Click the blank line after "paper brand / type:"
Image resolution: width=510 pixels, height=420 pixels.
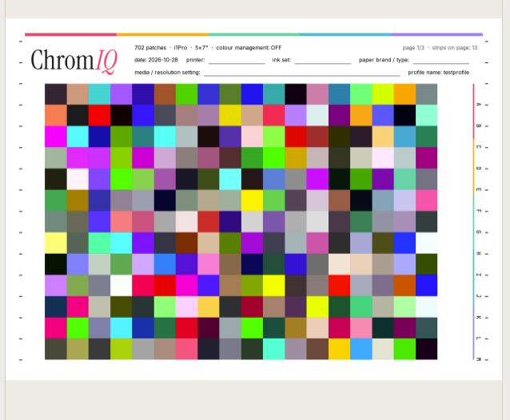pos(441,64)
